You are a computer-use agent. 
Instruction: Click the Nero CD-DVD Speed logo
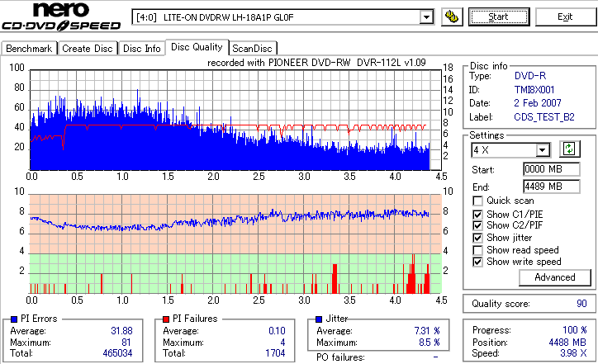click(x=61, y=16)
